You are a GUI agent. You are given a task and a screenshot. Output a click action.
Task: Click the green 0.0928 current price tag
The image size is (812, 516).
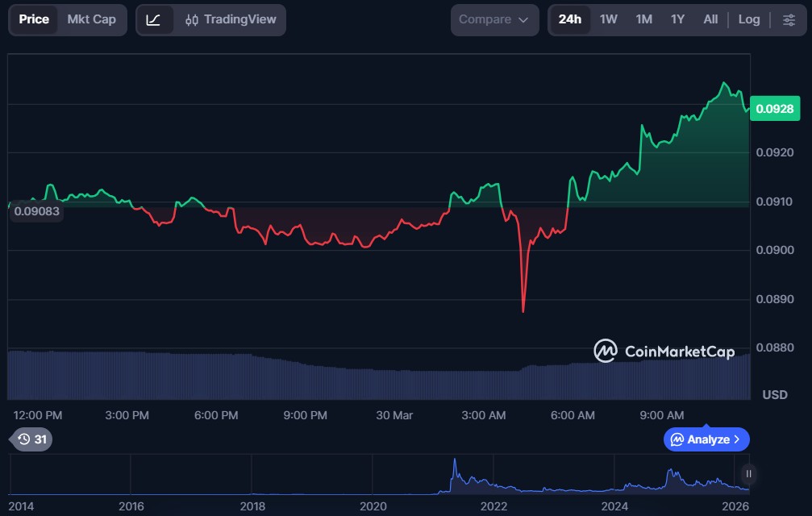click(x=774, y=108)
